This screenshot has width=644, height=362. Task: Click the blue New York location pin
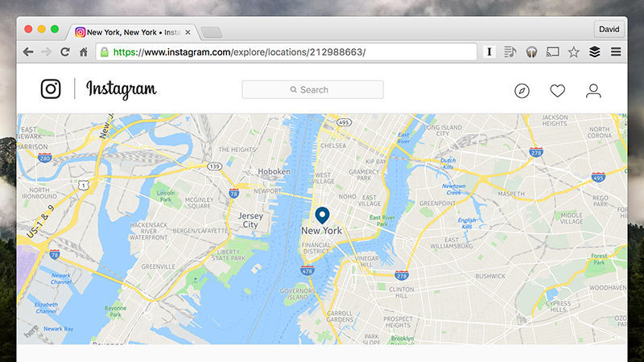coord(323,216)
